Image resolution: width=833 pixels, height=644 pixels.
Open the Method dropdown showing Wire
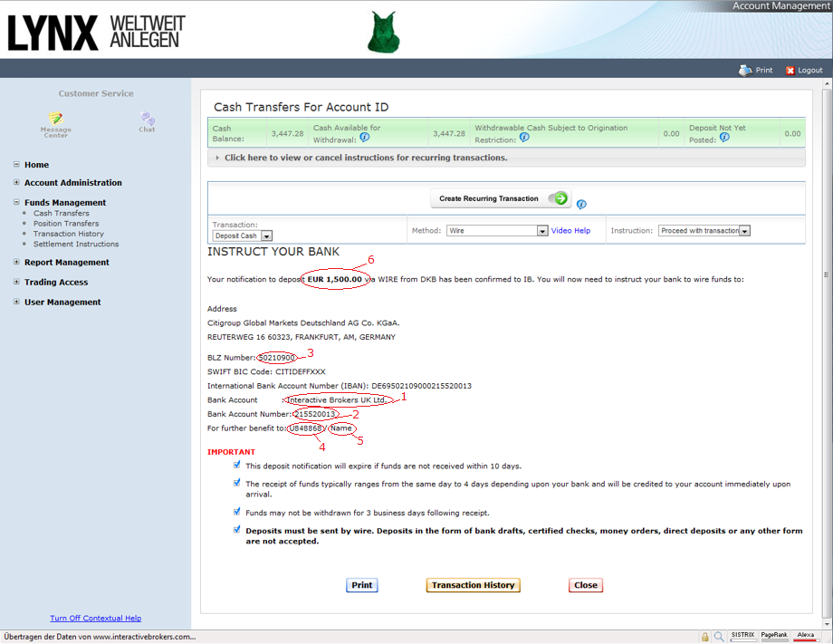pos(497,231)
